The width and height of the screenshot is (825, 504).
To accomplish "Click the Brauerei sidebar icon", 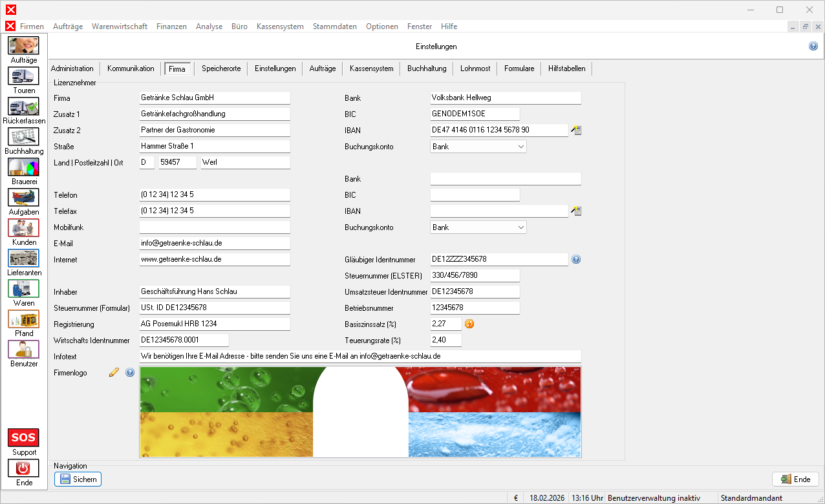I will pyautogui.click(x=23, y=167).
